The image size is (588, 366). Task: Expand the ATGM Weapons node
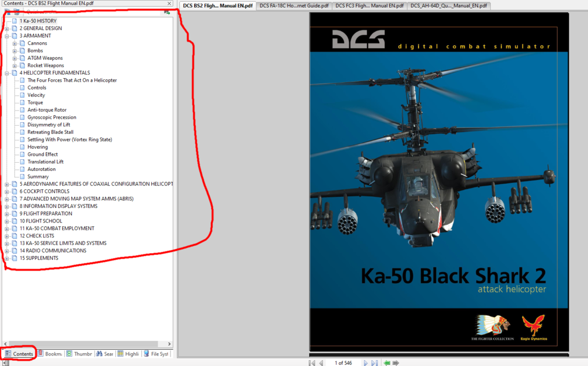pos(15,58)
